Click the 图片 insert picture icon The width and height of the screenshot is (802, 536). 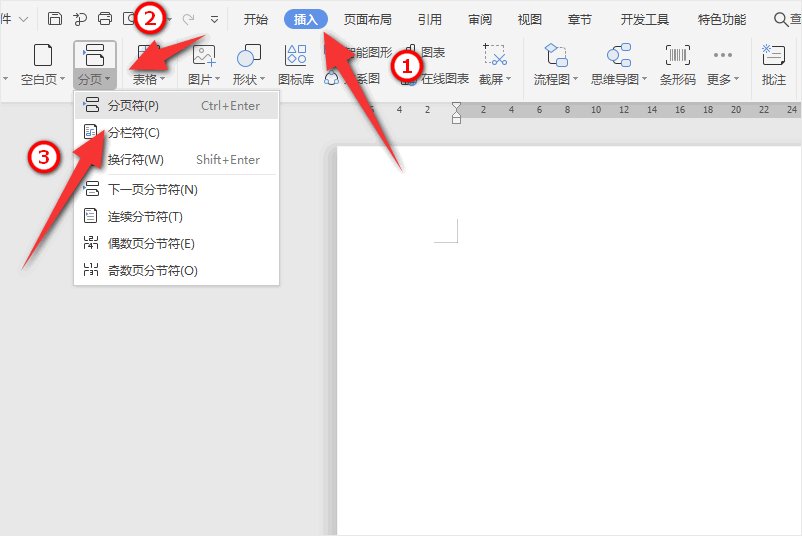point(204,55)
